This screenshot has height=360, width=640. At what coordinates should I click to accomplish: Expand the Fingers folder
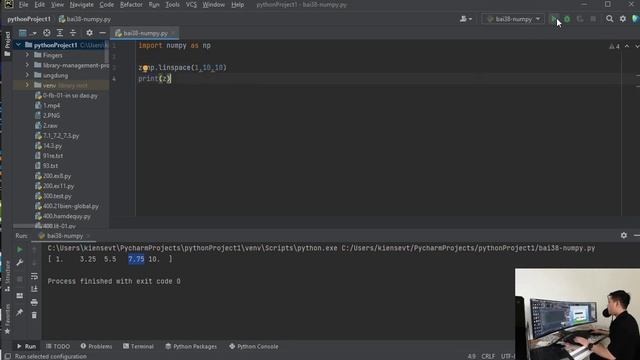pyautogui.click(x=27, y=55)
